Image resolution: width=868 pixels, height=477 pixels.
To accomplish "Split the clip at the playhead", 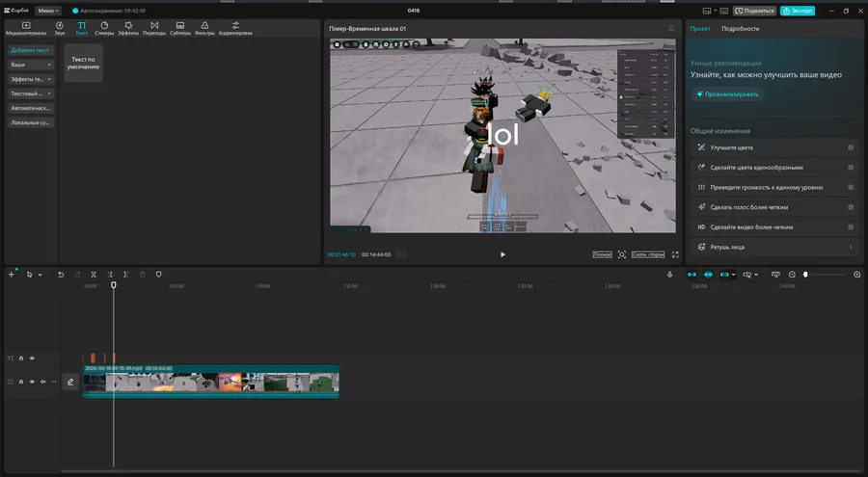I will 94,275.
